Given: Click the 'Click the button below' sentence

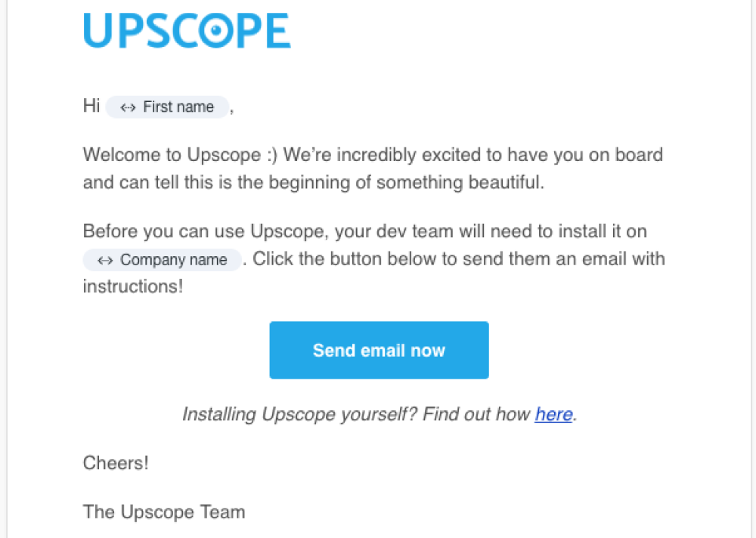Looking at the screenshot, I should (459, 259).
